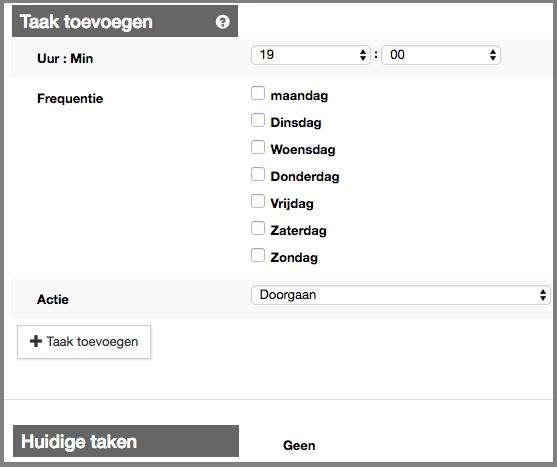Click the plus icon on Taak toevoegen button
The image size is (557, 469).
[x=36, y=341]
